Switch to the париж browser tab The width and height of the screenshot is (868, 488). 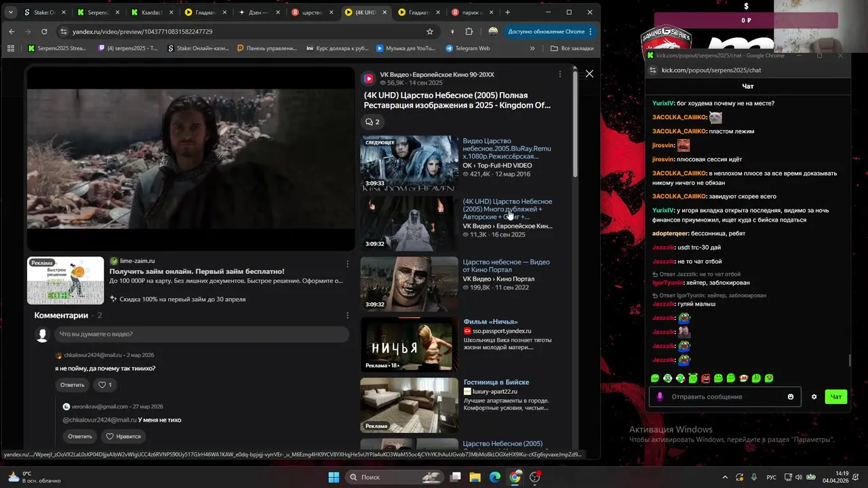click(x=473, y=12)
